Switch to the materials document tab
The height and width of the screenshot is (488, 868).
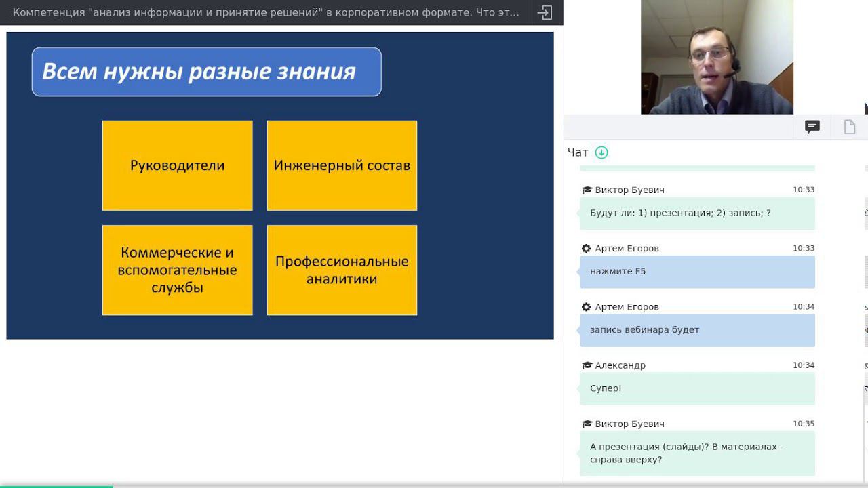pyautogui.click(x=850, y=127)
